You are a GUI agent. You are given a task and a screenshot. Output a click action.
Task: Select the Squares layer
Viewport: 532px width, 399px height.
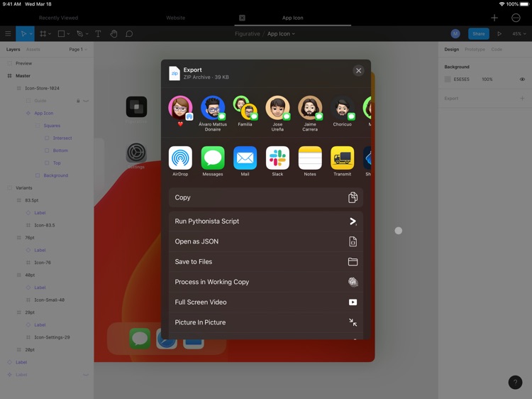coord(52,126)
